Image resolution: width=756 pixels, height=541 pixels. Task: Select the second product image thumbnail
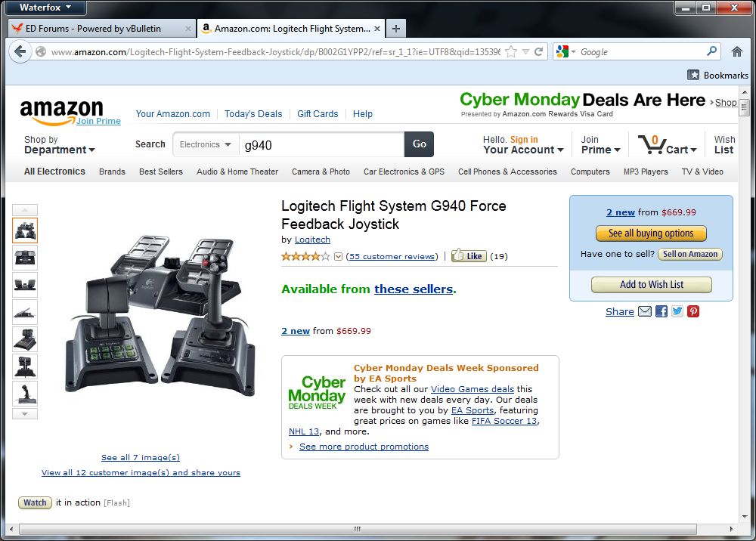[25, 258]
